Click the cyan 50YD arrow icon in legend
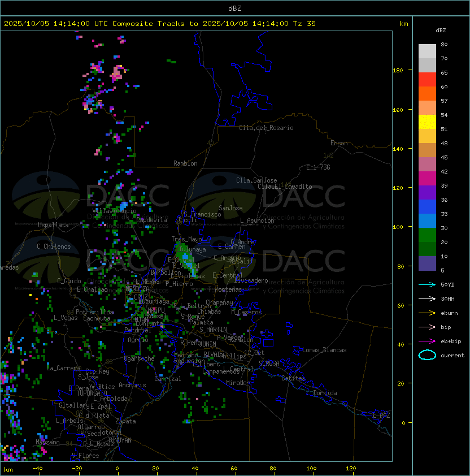The height and width of the screenshot is (476, 470). [427, 285]
